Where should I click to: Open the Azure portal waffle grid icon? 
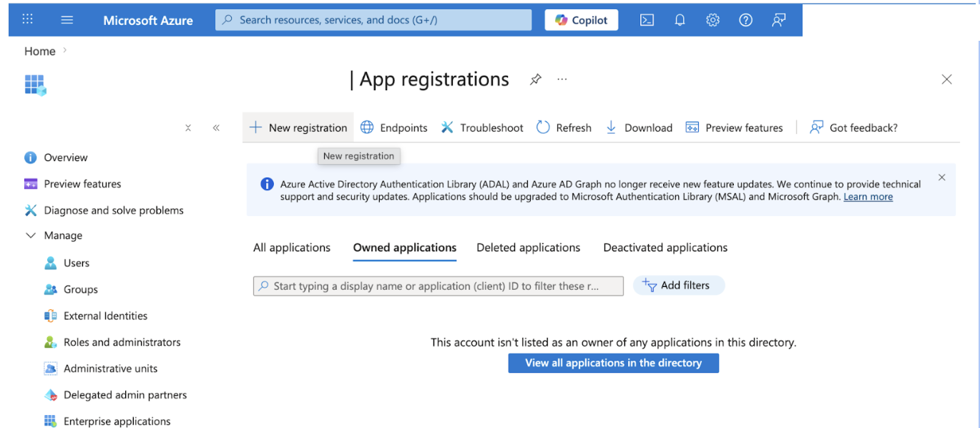tap(28, 19)
